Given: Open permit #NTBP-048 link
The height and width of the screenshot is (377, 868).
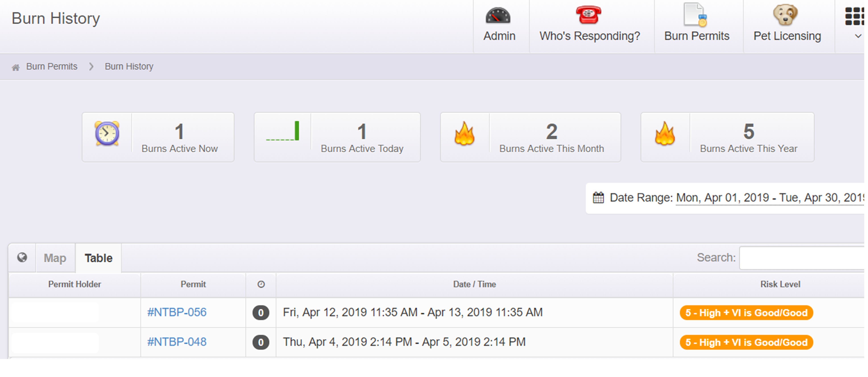Looking at the screenshot, I should click(176, 342).
